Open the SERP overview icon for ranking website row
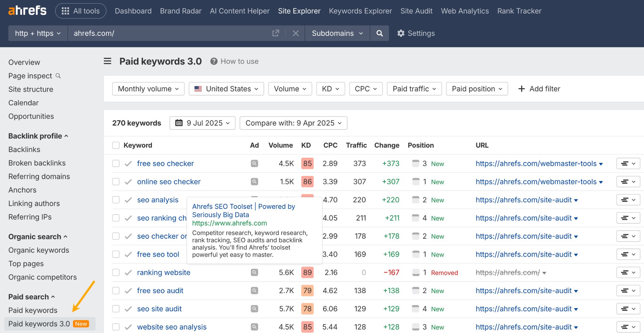Image resolution: width=644 pixels, height=333 pixels. [254, 272]
